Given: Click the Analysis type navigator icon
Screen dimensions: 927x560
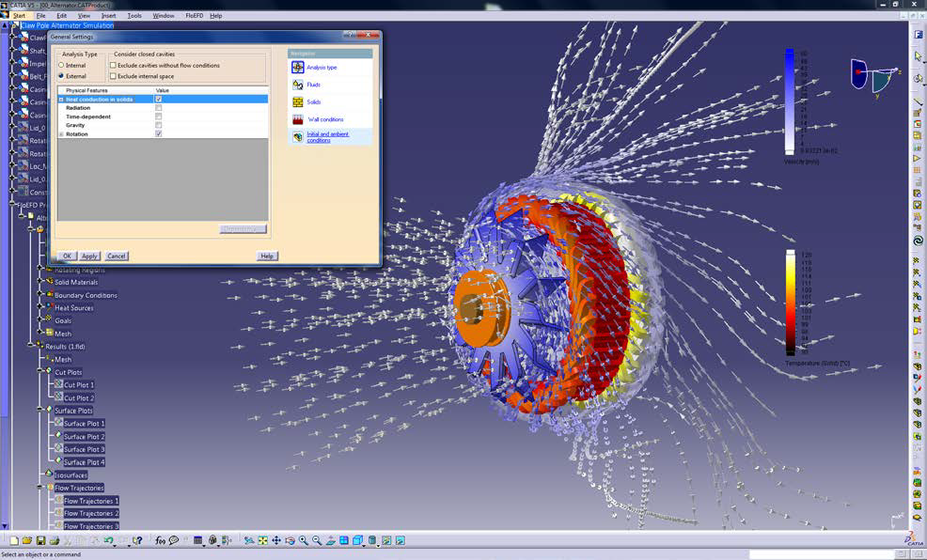Looking at the screenshot, I should pos(298,68).
